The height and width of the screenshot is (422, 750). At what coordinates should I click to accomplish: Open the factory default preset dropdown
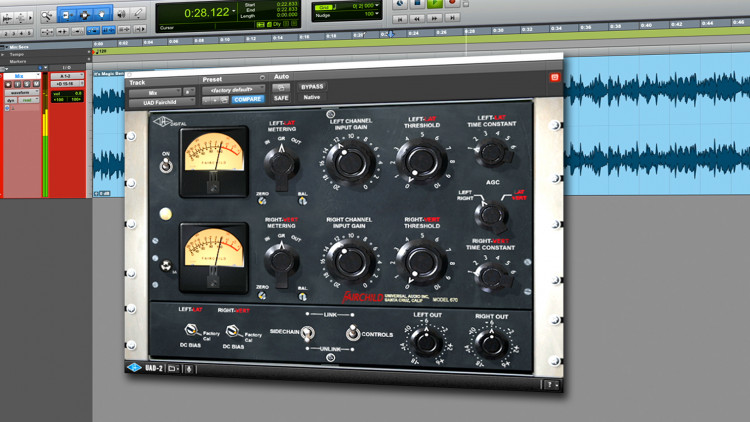[233, 89]
